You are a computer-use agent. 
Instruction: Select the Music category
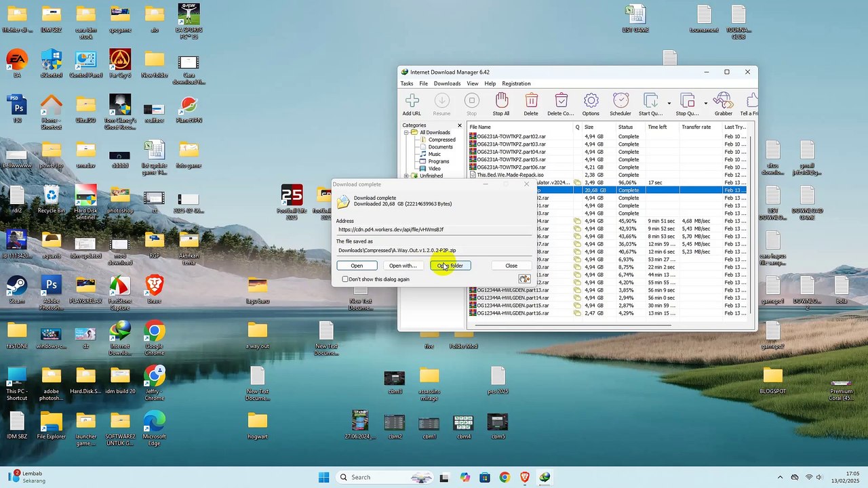[434, 154]
